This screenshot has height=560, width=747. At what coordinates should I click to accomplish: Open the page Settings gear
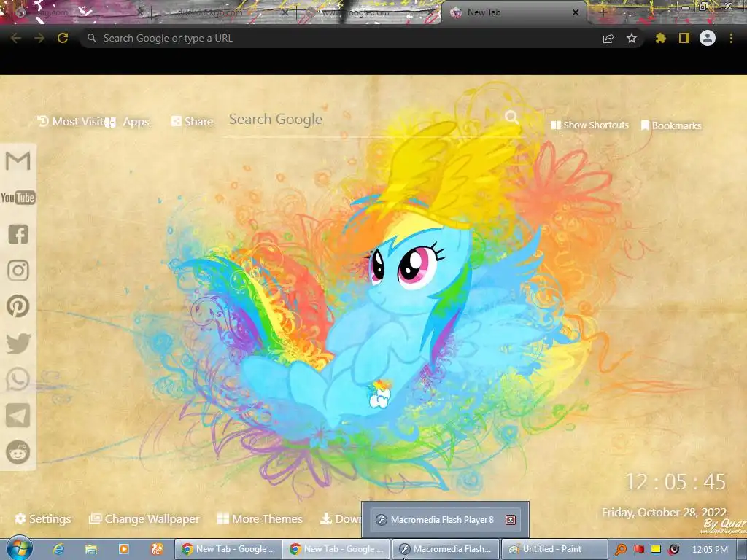click(x=43, y=518)
